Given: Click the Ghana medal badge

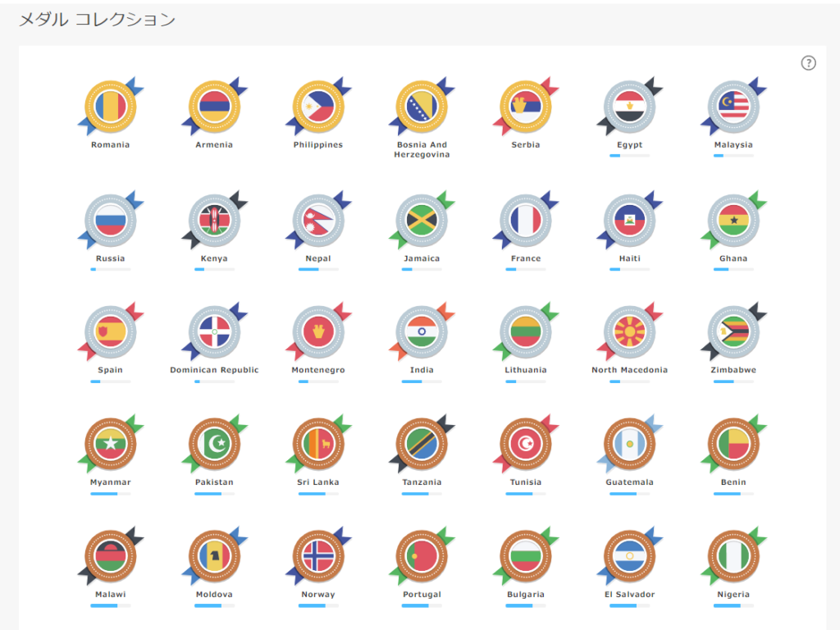Looking at the screenshot, I should pos(733,220).
